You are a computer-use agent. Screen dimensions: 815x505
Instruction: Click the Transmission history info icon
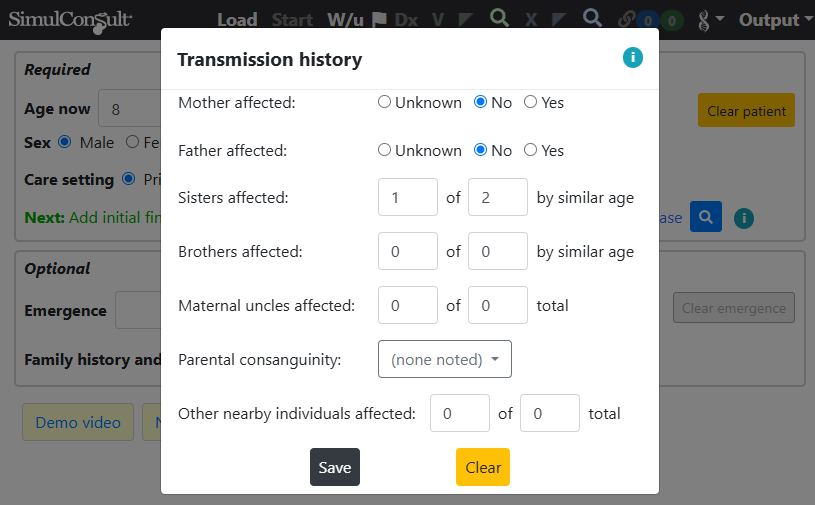pos(633,57)
